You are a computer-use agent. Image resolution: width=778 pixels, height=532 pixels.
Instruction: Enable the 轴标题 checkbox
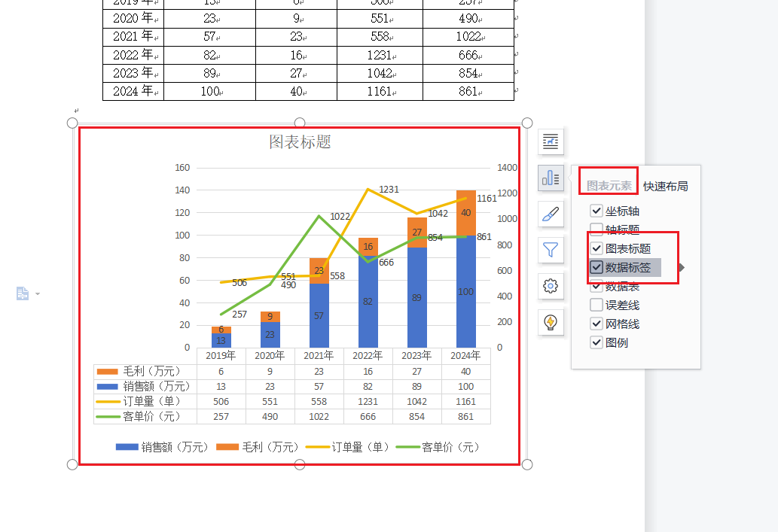point(596,230)
